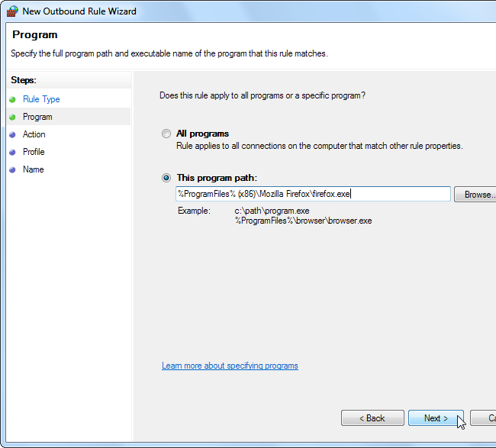Select the All programs radio button

[166, 134]
